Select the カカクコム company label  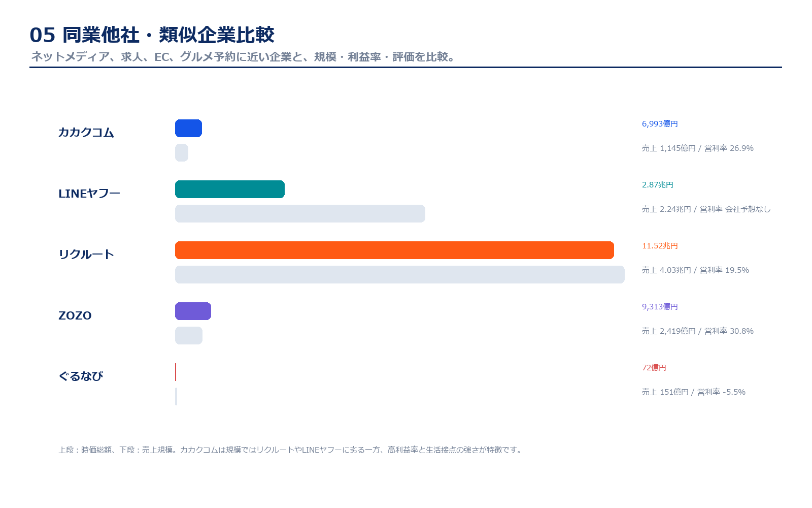pyautogui.click(x=86, y=133)
